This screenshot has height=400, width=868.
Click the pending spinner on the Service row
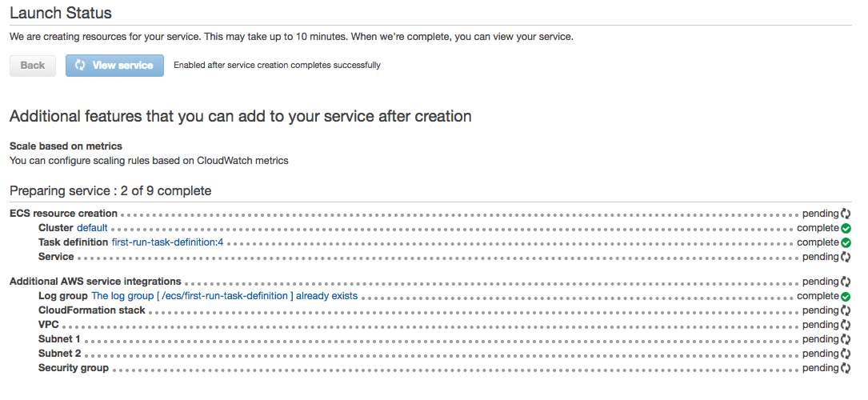pos(846,257)
